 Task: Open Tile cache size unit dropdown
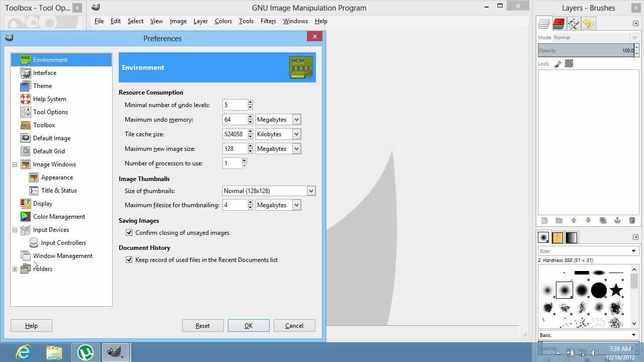coord(278,134)
